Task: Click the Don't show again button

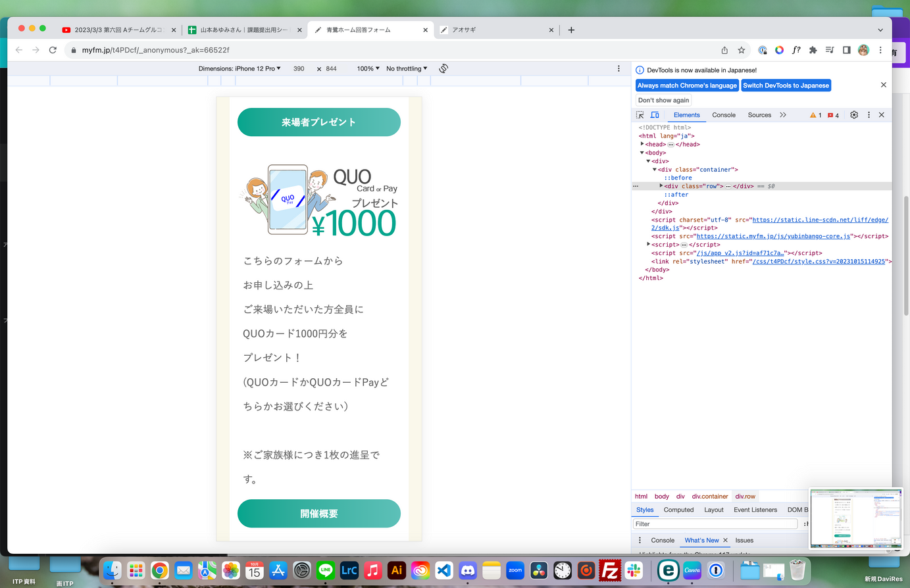Action: coord(663,100)
